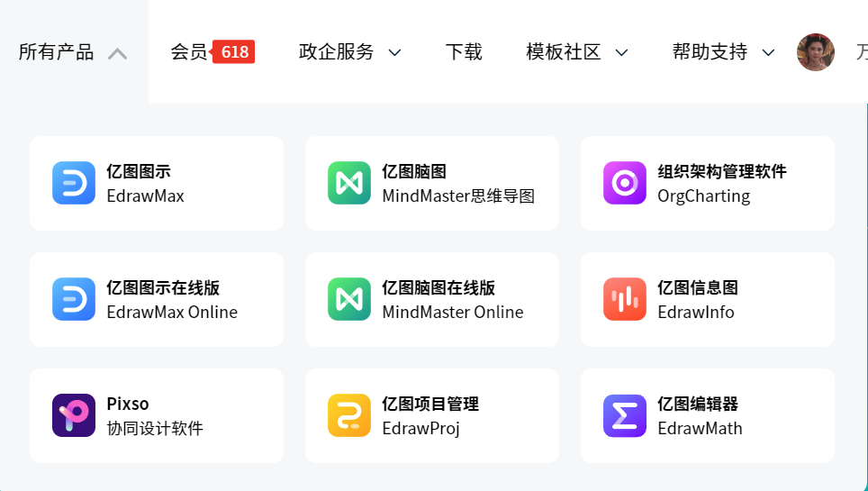Open the 亿图信息图 product link
This screenshot has height=491, width=868.
tap(698, 288)
